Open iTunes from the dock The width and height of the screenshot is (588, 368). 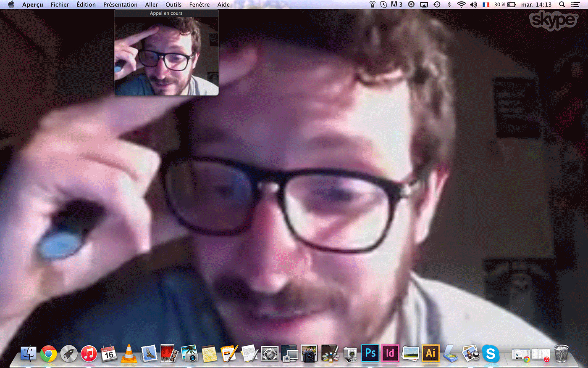pyautogui.click(x=89, y=354)
